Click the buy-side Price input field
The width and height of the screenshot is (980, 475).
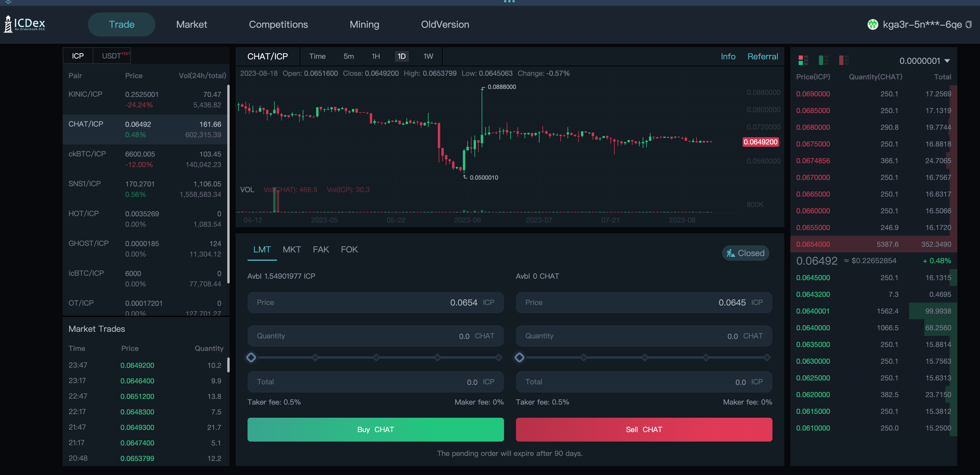375,303
